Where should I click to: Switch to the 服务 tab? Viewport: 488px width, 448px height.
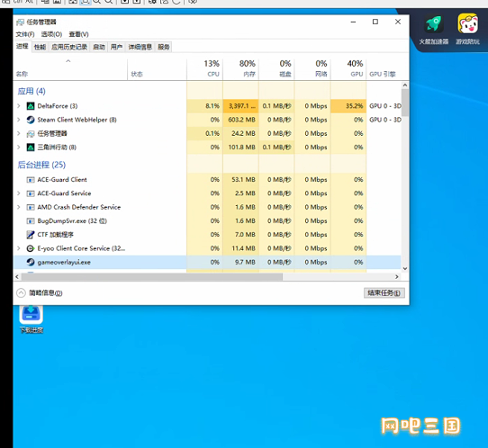[163, 47]
